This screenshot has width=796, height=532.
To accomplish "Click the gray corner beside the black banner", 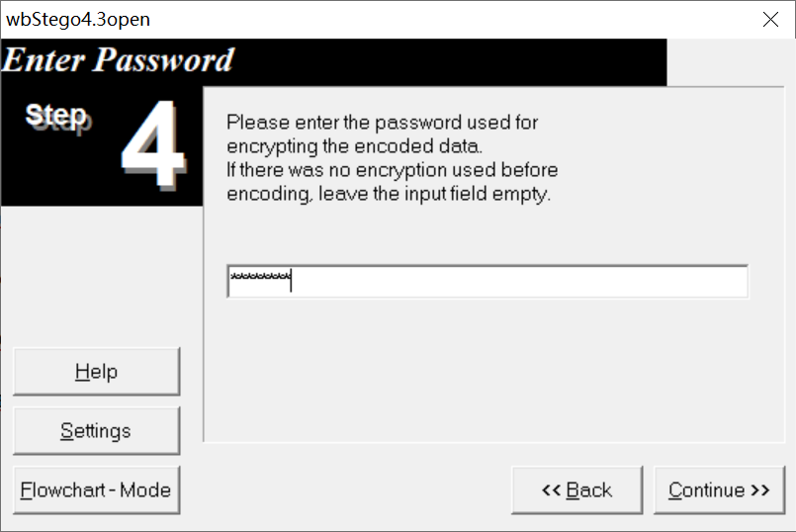I will click(731, 62).
